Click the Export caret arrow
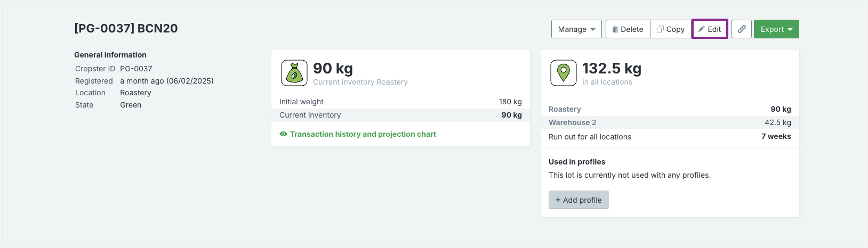 [x=790, y=30]
